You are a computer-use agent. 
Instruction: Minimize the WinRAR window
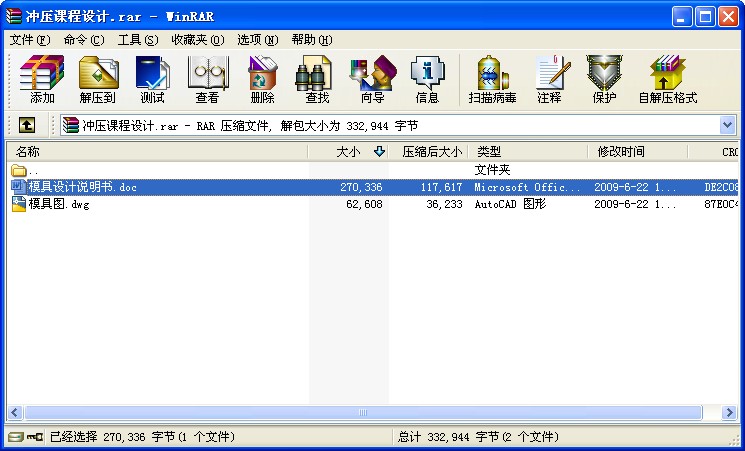point(682,17)
